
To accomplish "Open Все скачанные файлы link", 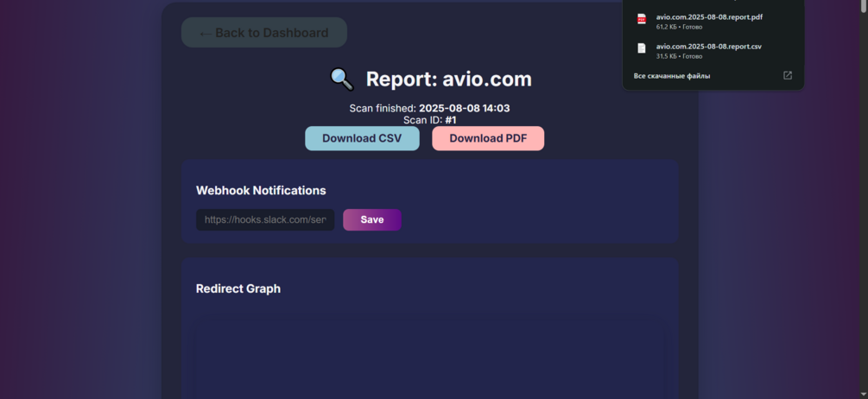I will pyautogui.click(x=671, y=76).
